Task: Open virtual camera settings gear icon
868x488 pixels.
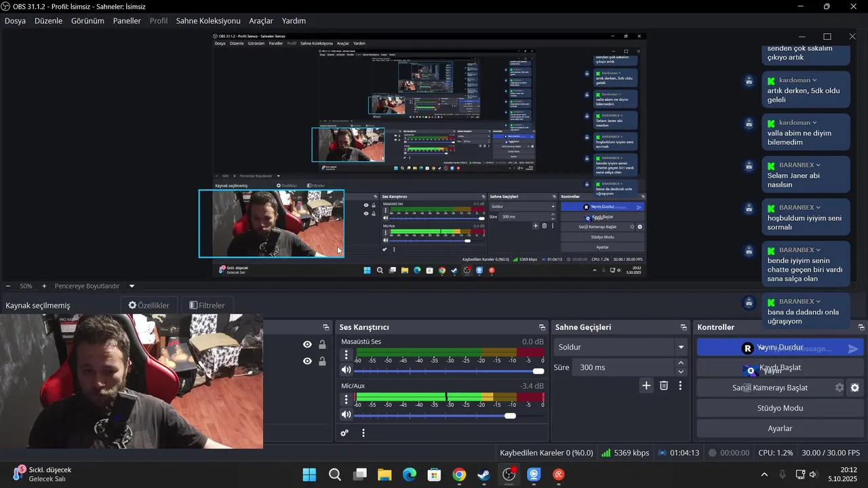Action: (x=854, y=388)
